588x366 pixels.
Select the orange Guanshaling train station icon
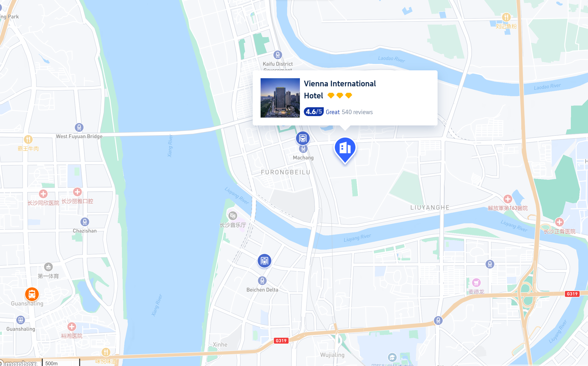[32, 294]
